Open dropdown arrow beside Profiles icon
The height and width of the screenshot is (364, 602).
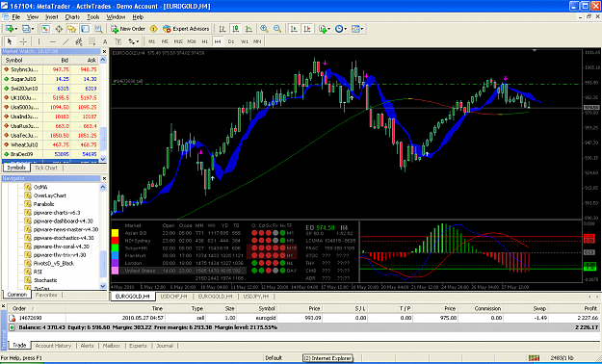32,29
